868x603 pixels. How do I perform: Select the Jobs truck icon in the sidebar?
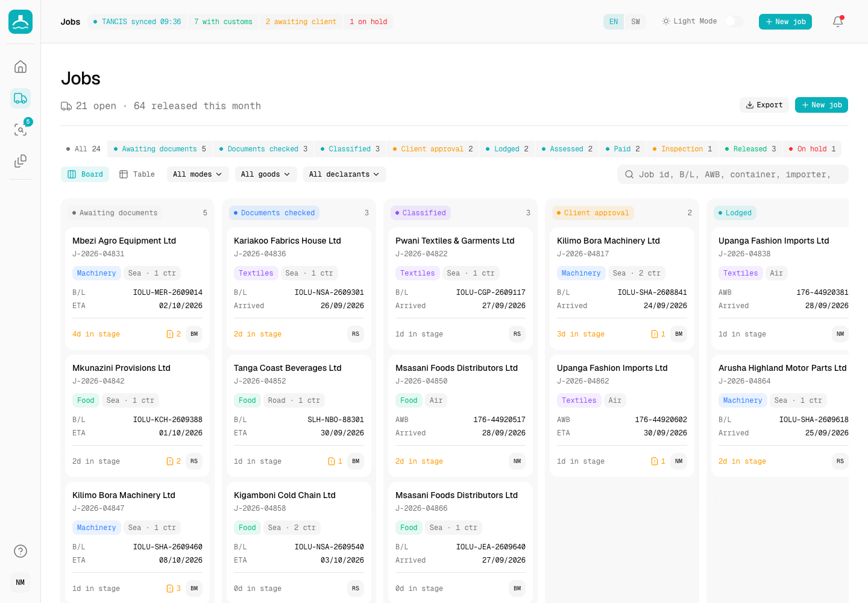coord(20,98)
